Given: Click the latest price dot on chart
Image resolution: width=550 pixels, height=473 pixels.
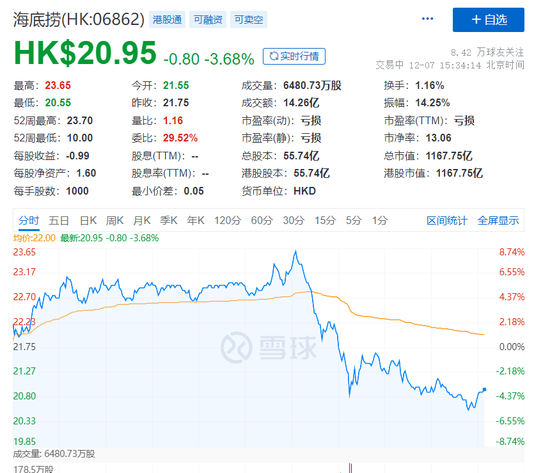Looking at the screenshot, I should point(484,389).
